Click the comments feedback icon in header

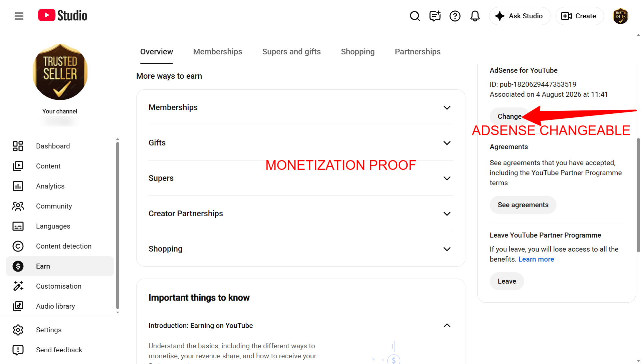coord(435,16)
